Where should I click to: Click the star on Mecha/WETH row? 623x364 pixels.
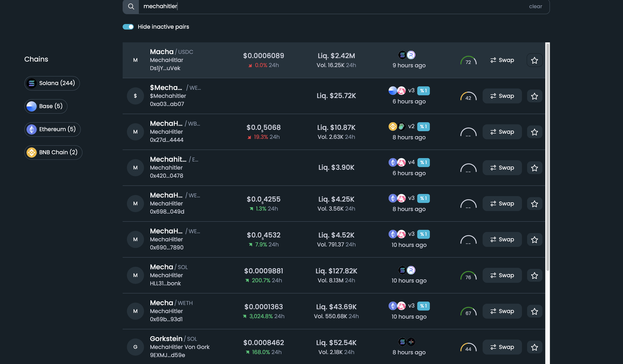tap(534, 311)
